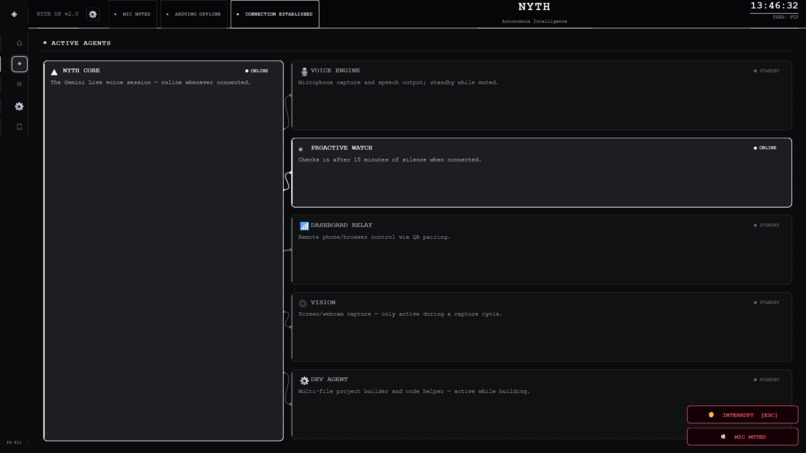
Task: Click the F4 F11 shortcut hint in the corner
Action: 14,442
